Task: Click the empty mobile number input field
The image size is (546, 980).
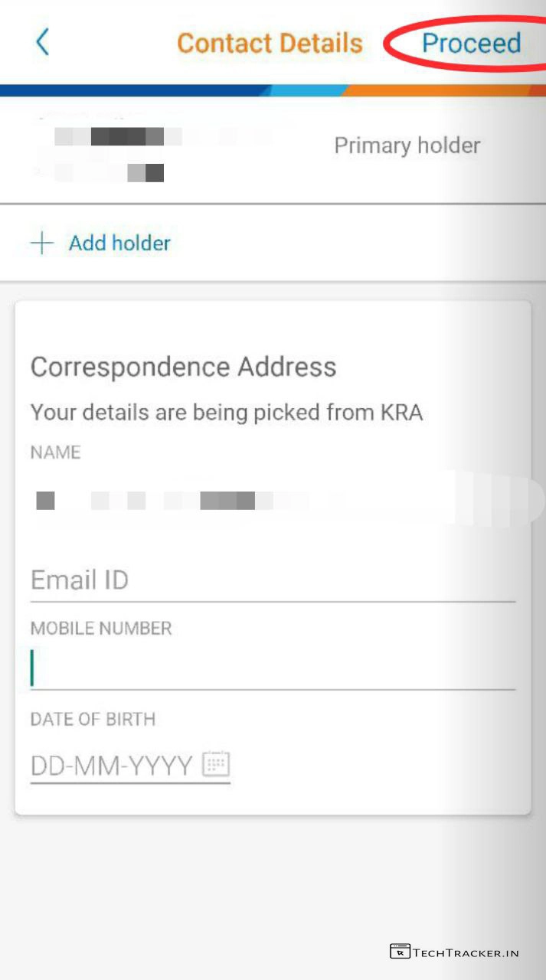Action: point(272,668)
